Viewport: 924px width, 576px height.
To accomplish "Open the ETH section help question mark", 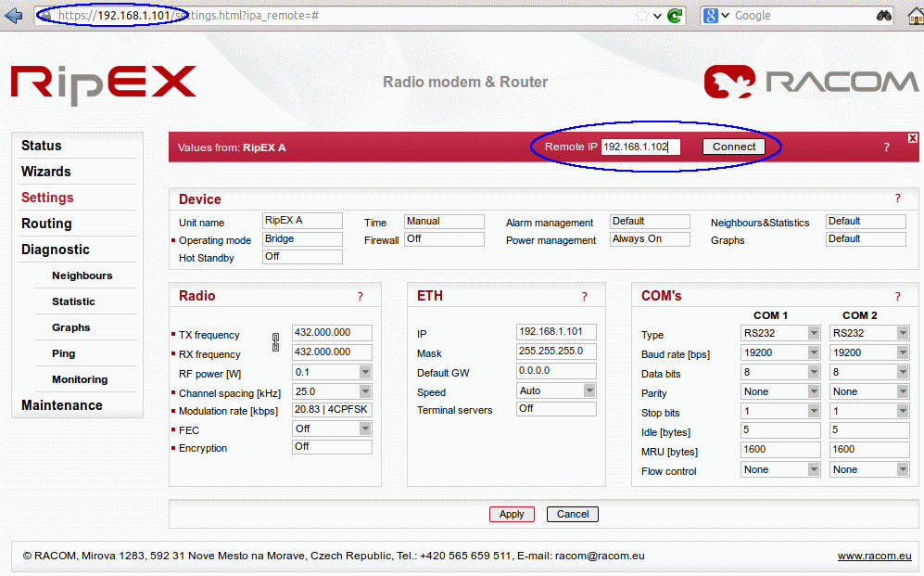I will tap(584, 297).
